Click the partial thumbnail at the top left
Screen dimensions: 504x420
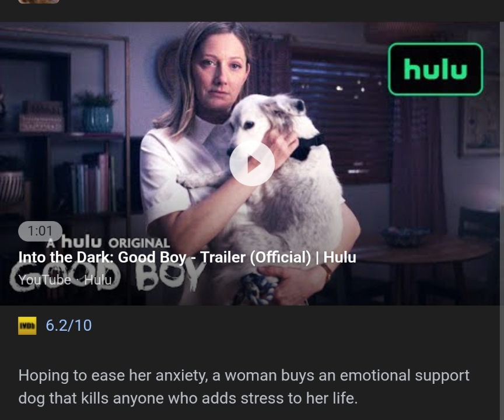(x=38, y=1)
